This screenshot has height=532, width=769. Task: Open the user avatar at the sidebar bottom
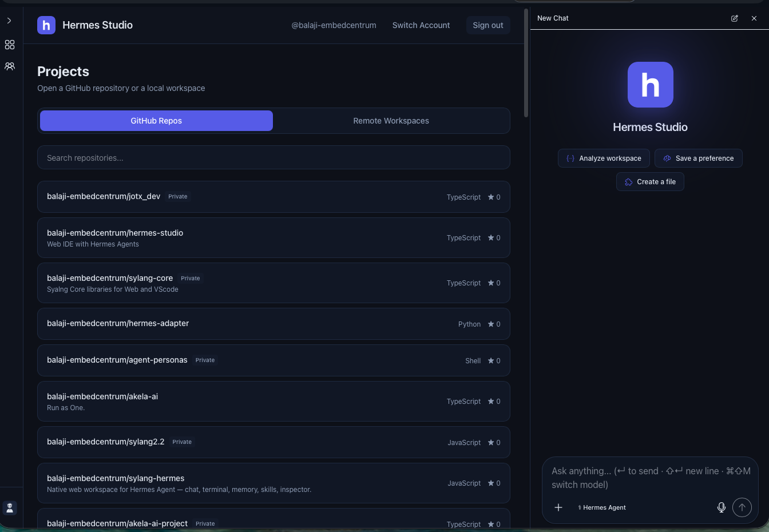click(x=10, y=507)
